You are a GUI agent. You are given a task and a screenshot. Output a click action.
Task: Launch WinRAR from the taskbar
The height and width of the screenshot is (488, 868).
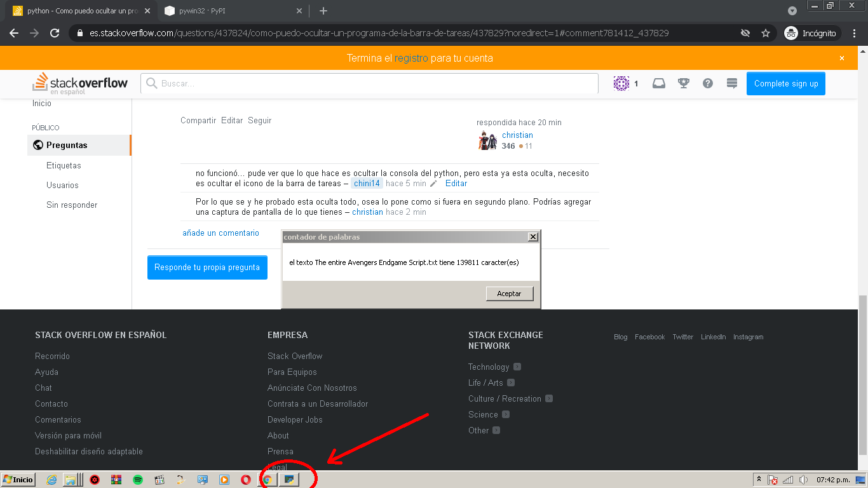(116, 480)
